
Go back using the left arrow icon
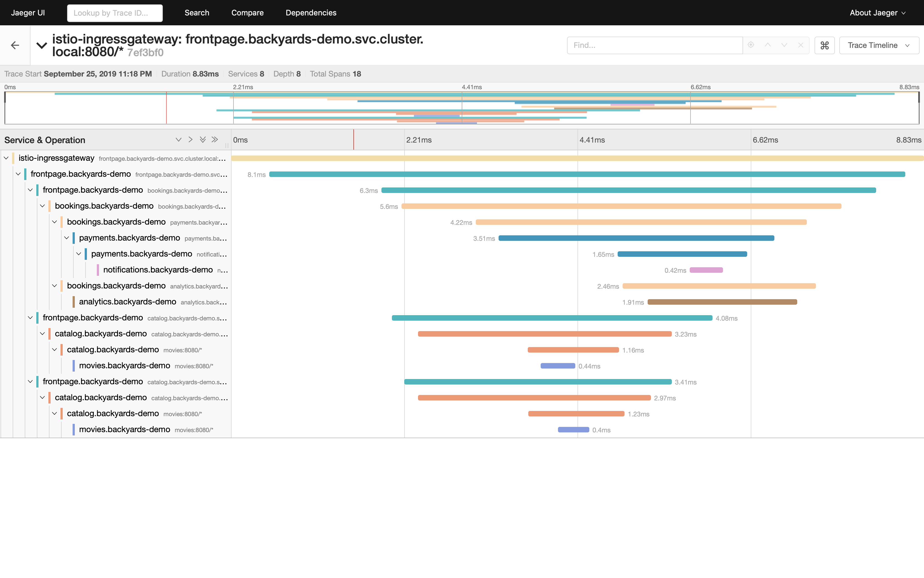[15, 45]
